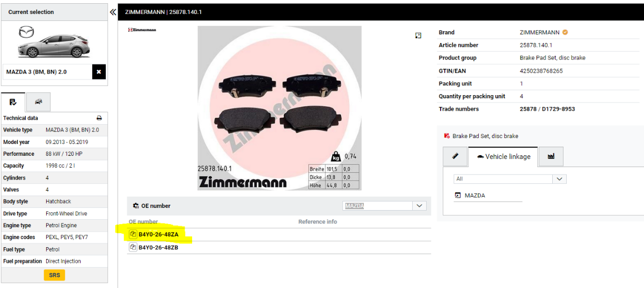The height and width of the screenshot is (288, 644).
Task: Click the Brake Pad Set section icon
Action: 447,136
